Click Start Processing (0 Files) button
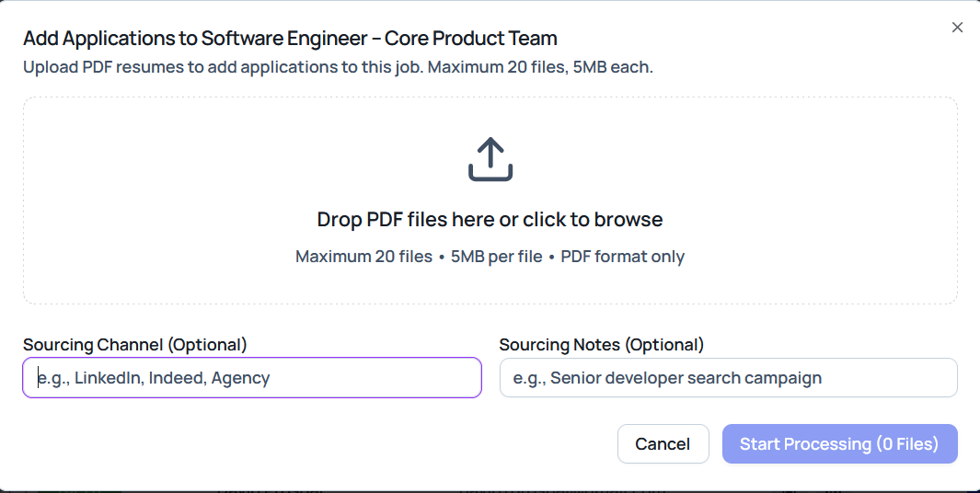The image size is (980, 493). 839,444
